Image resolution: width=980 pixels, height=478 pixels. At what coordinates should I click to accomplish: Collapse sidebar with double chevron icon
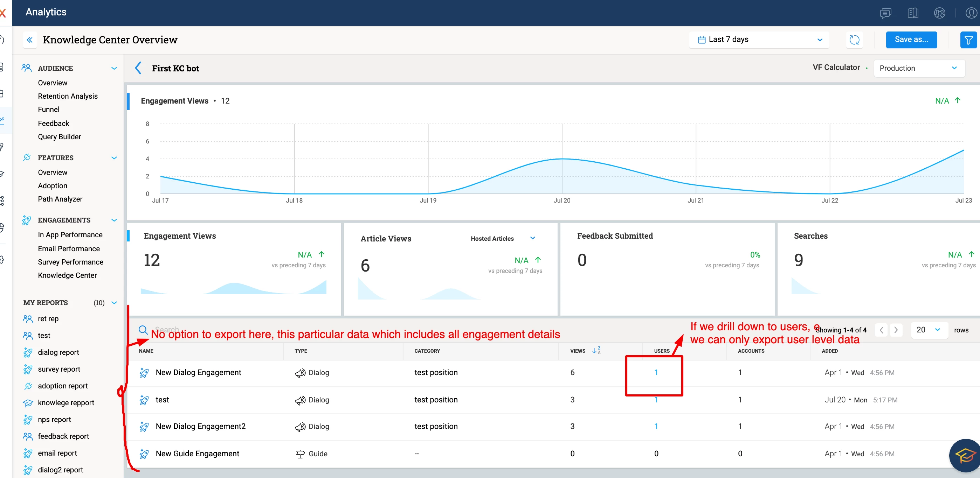coord(30,40)
